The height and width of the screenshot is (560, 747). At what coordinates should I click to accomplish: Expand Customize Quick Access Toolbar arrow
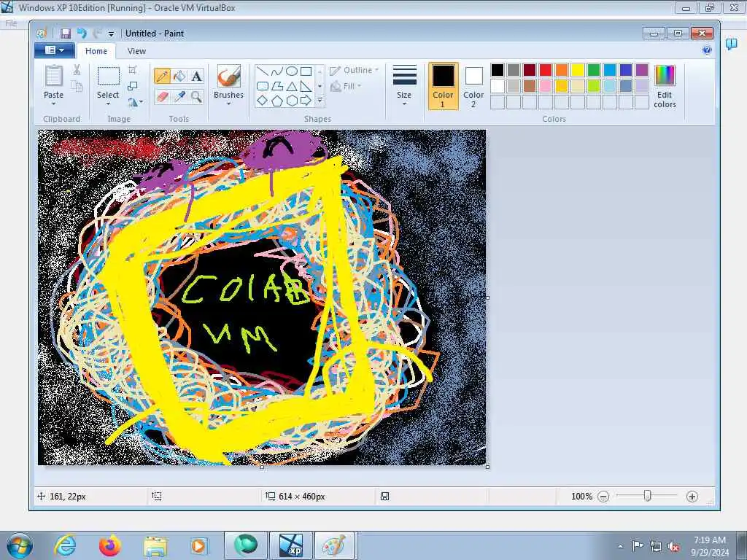[x=111, y=34]
